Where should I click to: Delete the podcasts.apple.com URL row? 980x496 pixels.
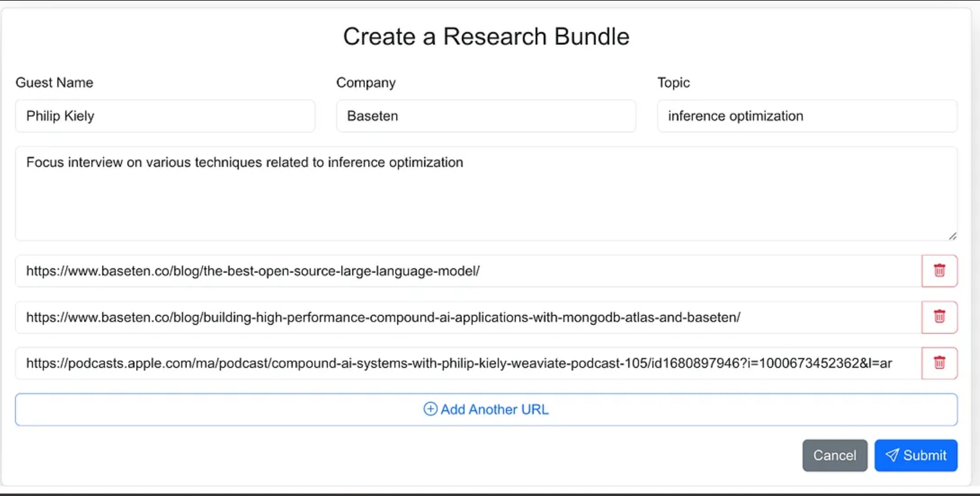pos(939,363)
